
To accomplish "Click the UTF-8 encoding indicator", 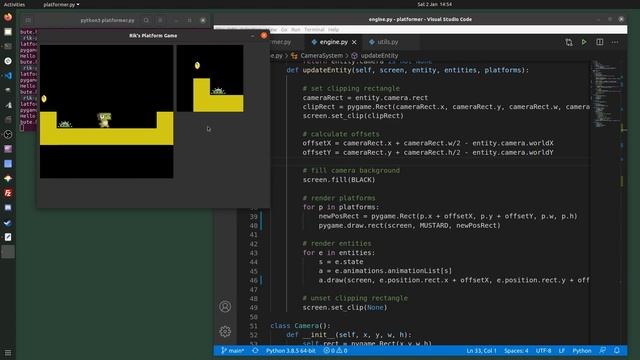I will click(543, 351).
